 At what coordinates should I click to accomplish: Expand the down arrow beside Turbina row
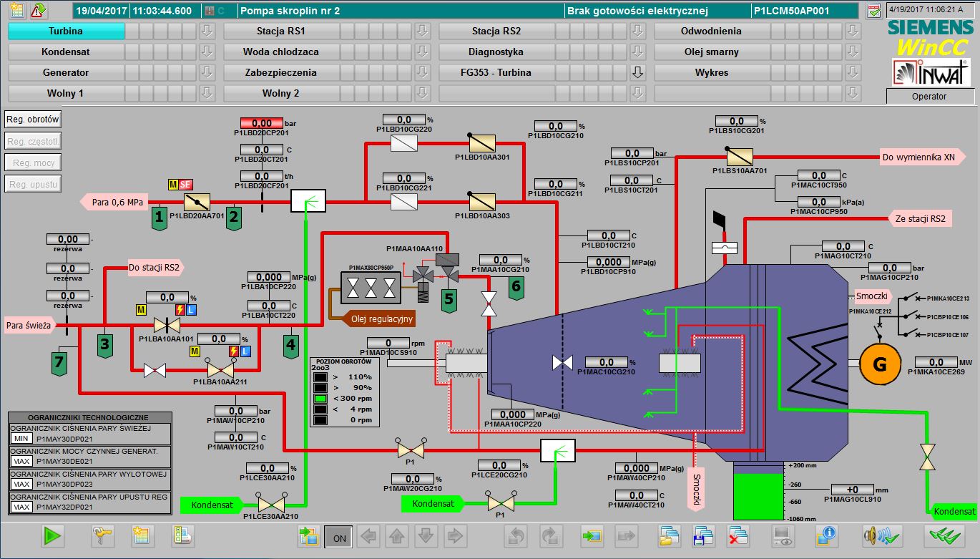207,31
